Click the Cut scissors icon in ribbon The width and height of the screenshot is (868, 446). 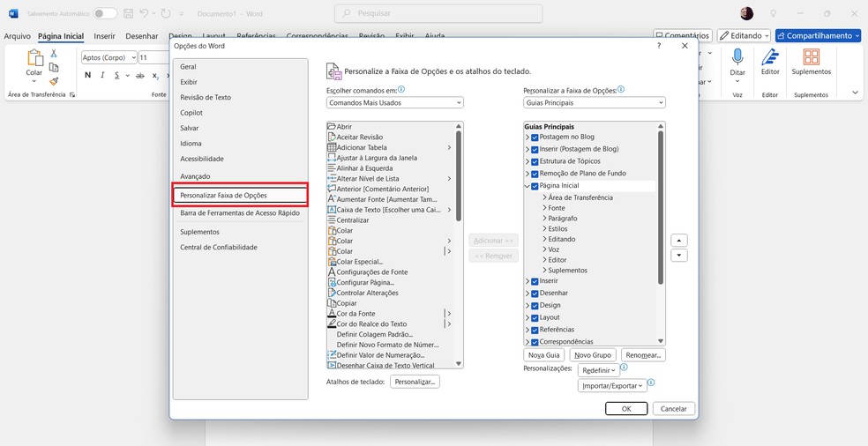click(x=54, y=53)
